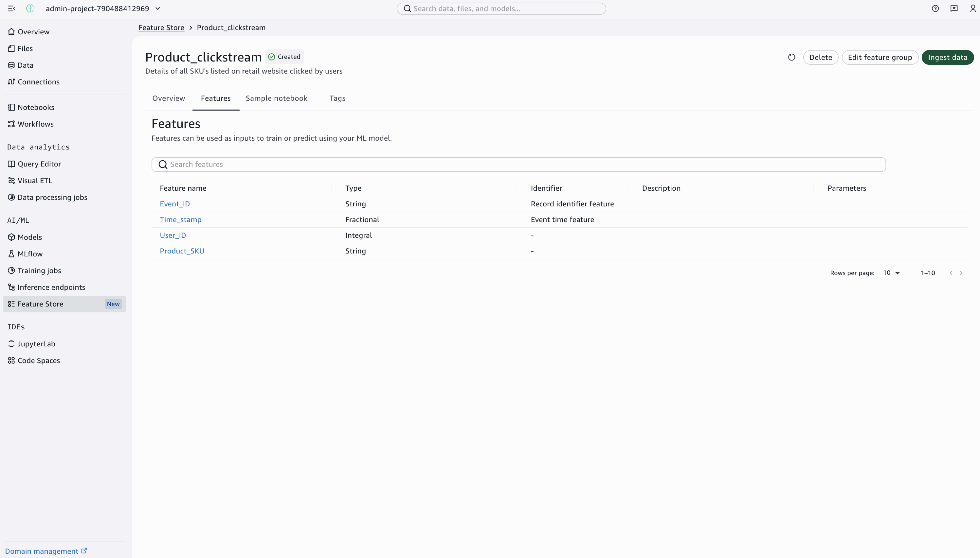Open Training jobs in the sidebar
Image resolution: width=980 pixels, height=558 pixels.
[64, 270]
